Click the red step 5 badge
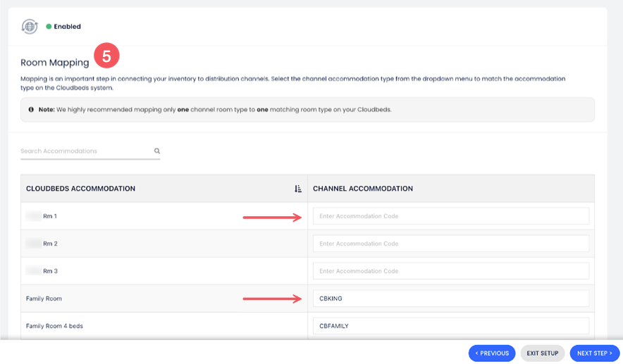Screen dimensions: 623x364 pyautogui.click(x=106, y=56)
